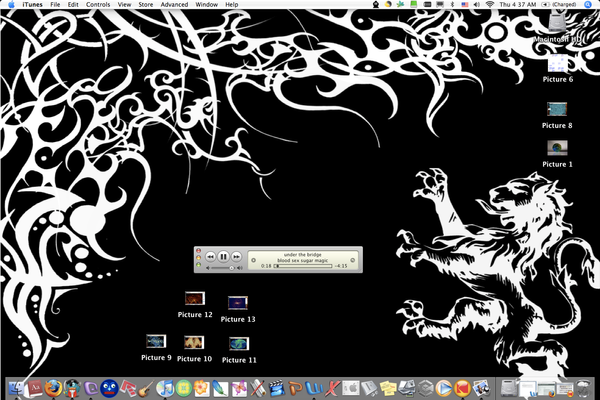
Task: Select the Picture 9 desktop file
Action: pyautogui.click(x=156, y=341)
